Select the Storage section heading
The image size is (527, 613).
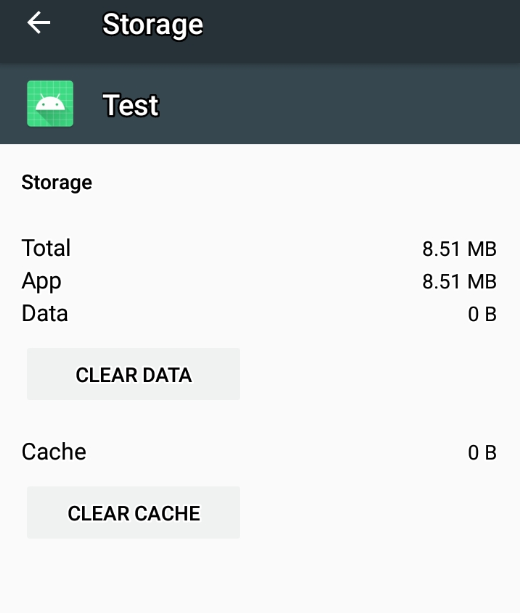(57, 183)
